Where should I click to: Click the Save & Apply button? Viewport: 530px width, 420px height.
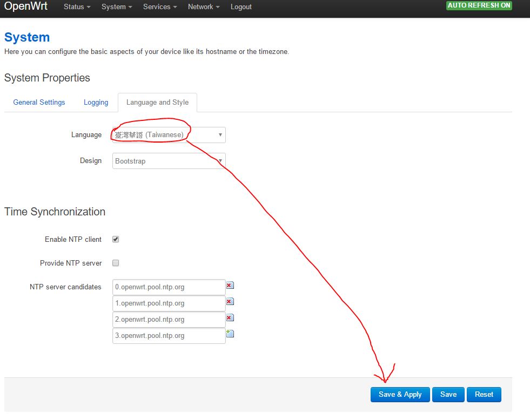(400, 394)
